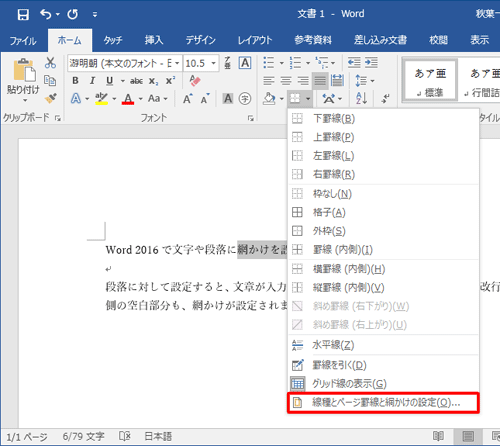Click the shading paint bucket icon
Screen dimensions: 500x446
click(269, 99)
